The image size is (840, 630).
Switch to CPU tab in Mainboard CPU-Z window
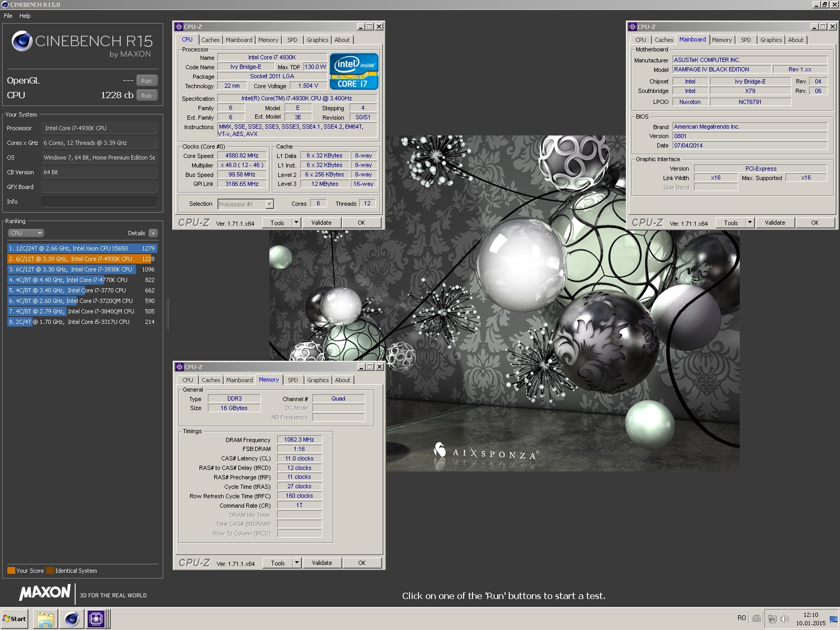(641, 40)
